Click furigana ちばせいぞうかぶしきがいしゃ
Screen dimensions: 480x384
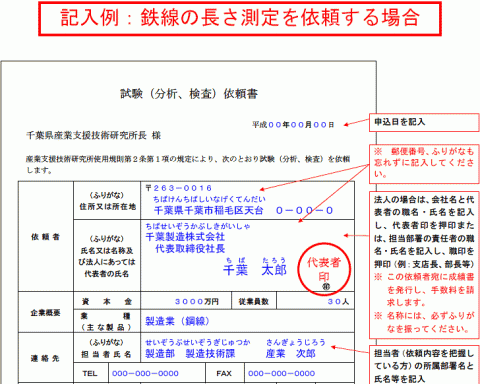click(198, 226)
